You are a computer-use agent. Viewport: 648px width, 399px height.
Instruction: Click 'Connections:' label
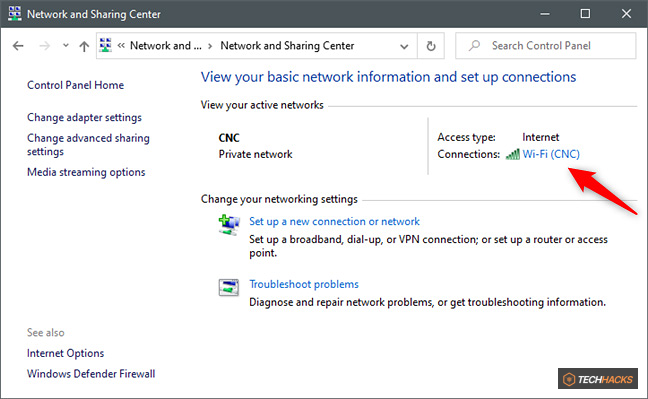point(469,154)
